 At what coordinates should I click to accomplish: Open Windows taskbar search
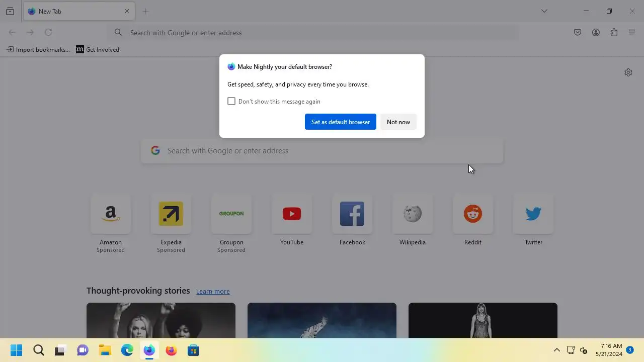[x=38, y=350]
